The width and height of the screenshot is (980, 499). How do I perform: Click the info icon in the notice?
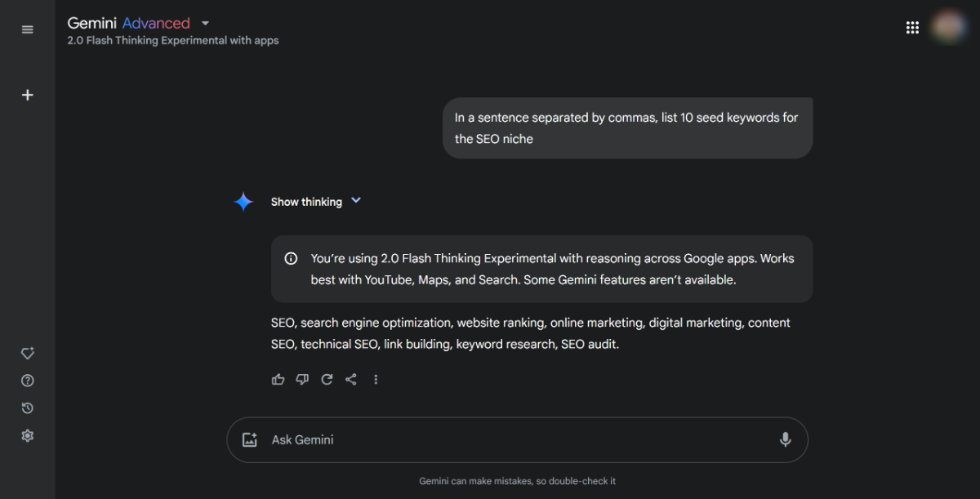[x=291, y=259]
